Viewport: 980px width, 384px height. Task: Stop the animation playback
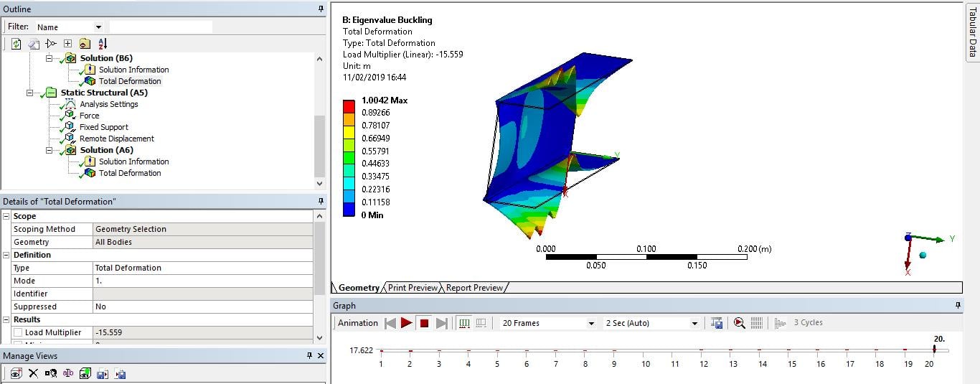coord(424,323)
